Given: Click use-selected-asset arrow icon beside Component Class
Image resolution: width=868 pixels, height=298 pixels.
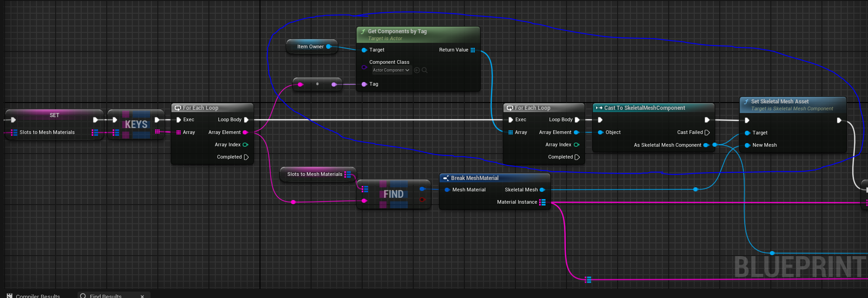Looking at the screenshot, I should pyautogui.click(x=417, y=70).
